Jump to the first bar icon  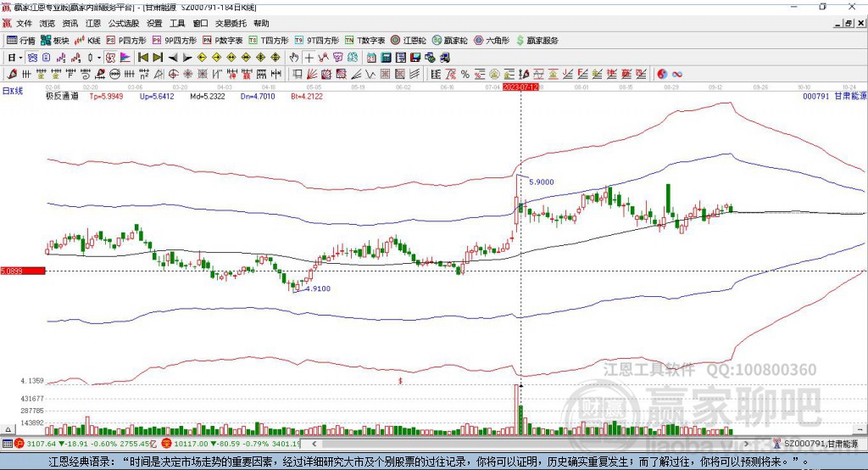(142, 58)
